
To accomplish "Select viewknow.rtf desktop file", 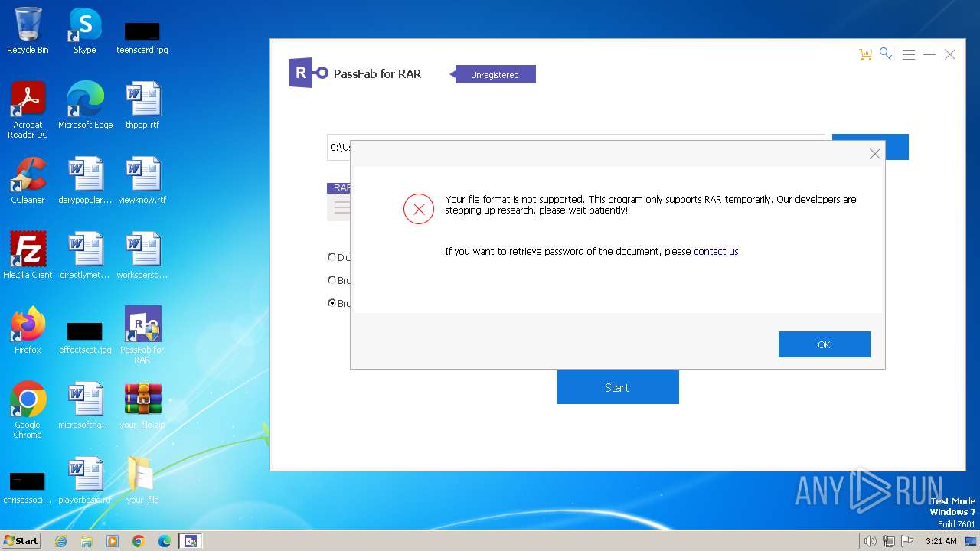I will click(142, 181).
